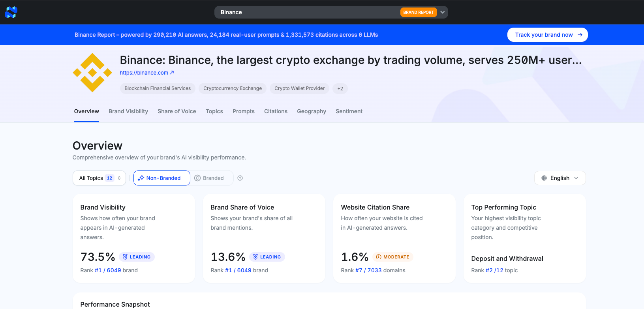Go to the Sentiment tab

click(349, 111)
